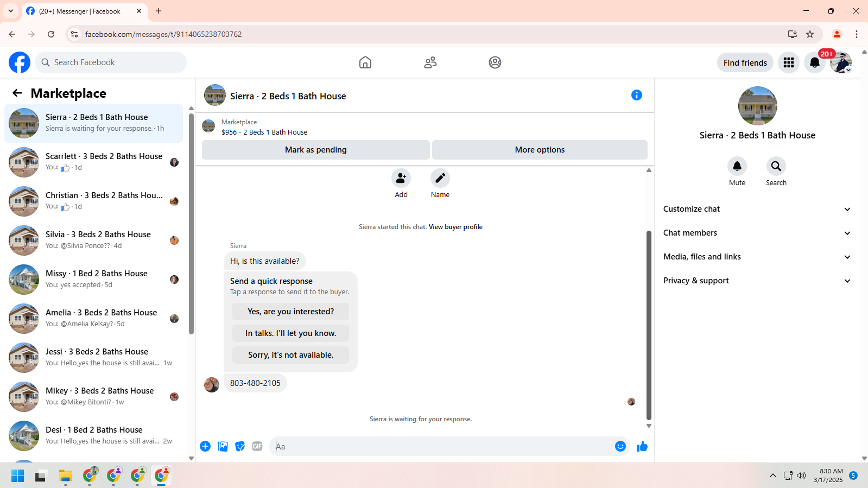The height and width of the screenshot is (488, 868).
Task: Open the account profile picture menu
Action: 841,62
